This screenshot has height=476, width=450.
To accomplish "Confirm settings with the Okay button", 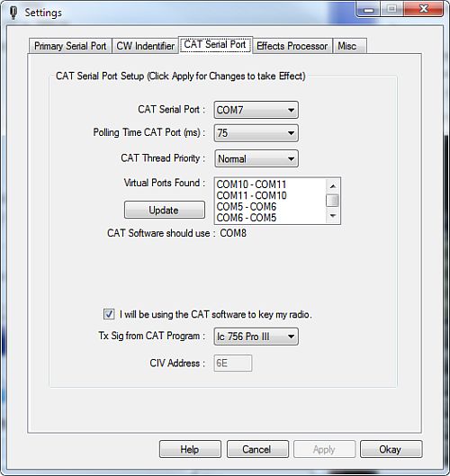I will coord(391,449).
